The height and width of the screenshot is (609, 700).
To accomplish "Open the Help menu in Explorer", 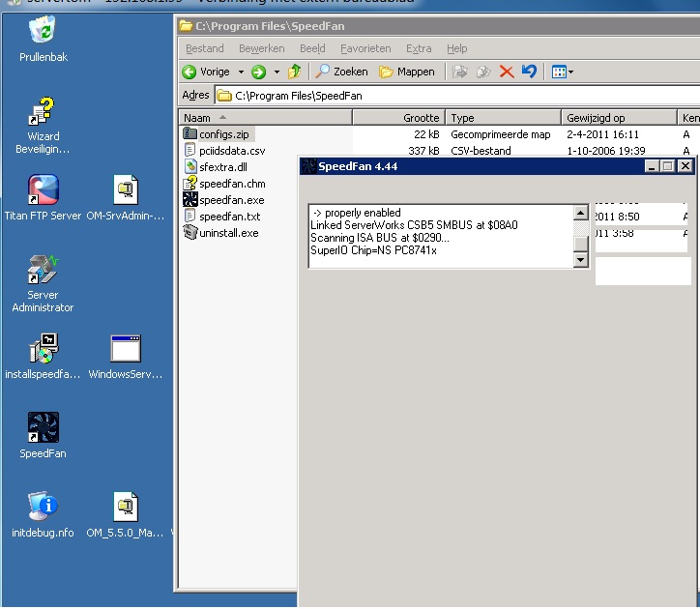I will (x=457, y=48).
